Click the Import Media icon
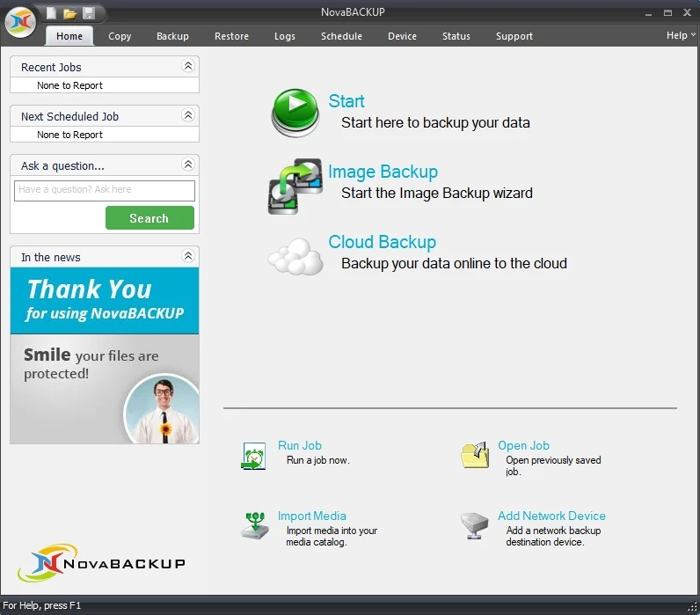 pos(254,525)
